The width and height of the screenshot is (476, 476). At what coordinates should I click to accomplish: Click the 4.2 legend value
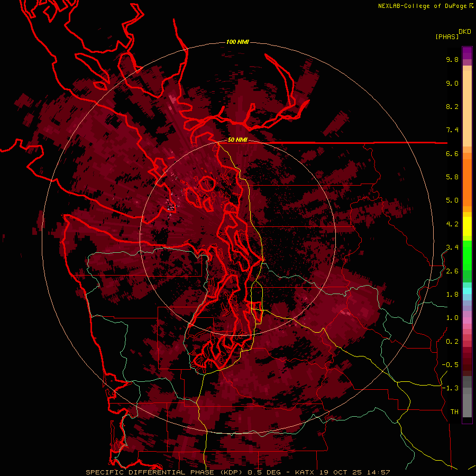(452, 224)
